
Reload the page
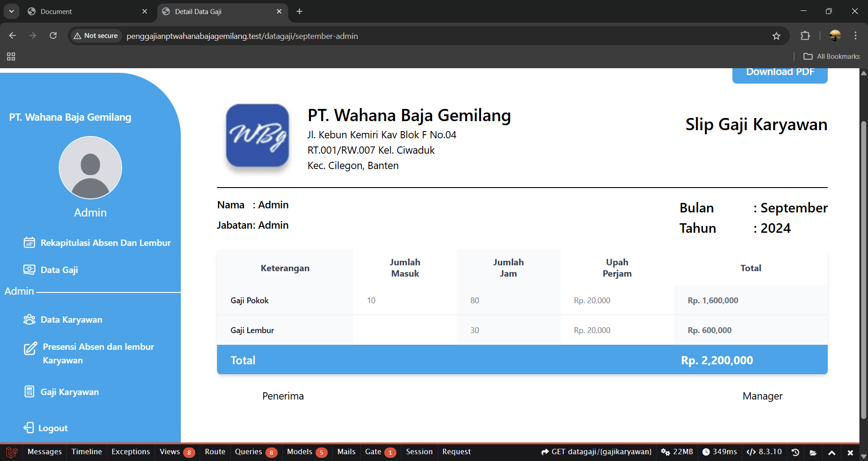[x=53, y=36]
